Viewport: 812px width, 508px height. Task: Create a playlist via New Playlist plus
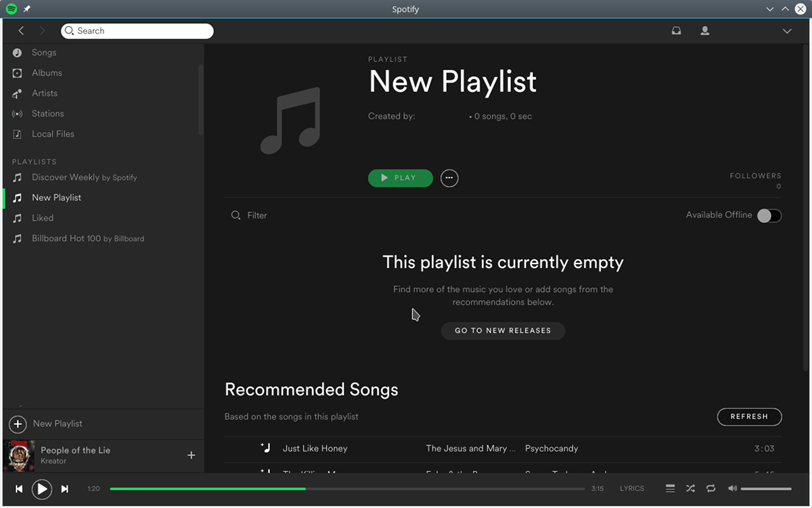pyautogui.click(x=17, y=424)
